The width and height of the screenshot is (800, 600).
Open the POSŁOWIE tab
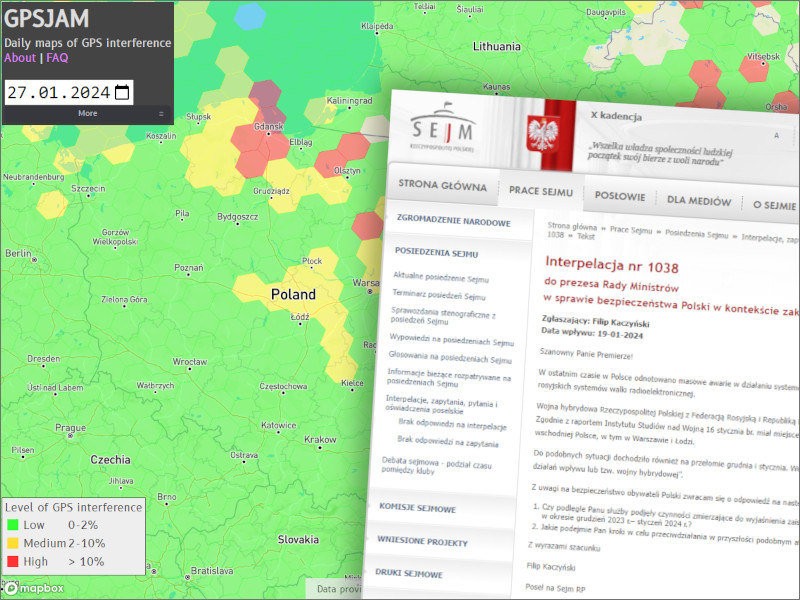click(x=620, y=196)
